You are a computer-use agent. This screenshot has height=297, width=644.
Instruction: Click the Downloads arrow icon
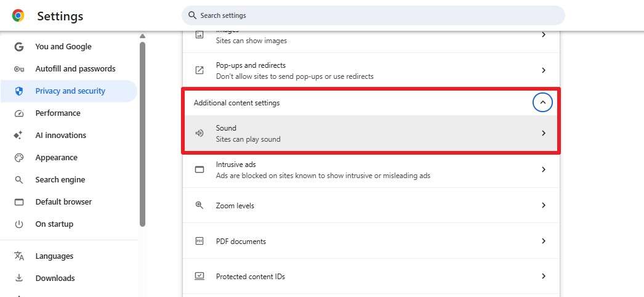(x=19, y=278)
